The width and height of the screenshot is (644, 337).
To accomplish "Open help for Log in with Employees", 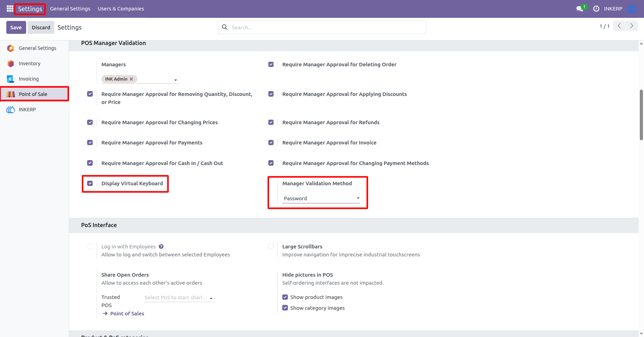I will coord(161,247).
